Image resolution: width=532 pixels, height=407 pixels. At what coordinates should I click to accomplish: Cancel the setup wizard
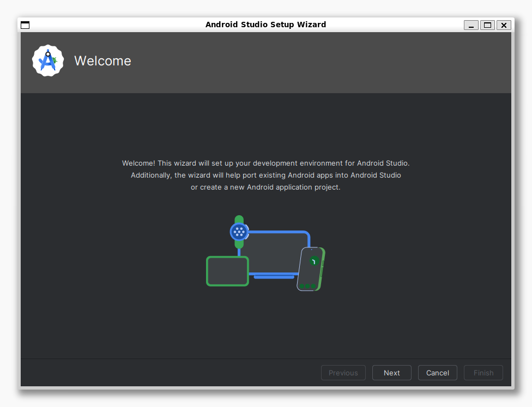point(437,373)
